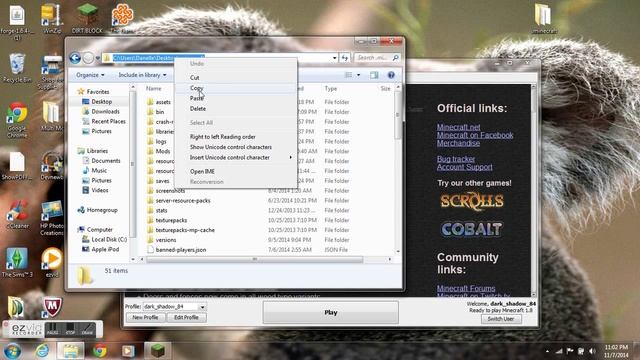Click the change view icon in Explorer toolbar
Image resolution: width=640 pixels, height=360 pixels.
(349, 75)
